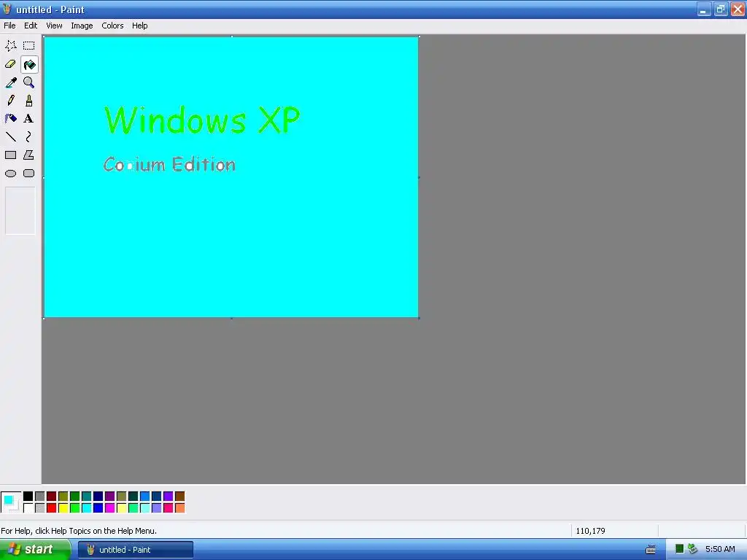Select the purple palette color
This screenshot has height=560, width=747.
coord(109,497)
